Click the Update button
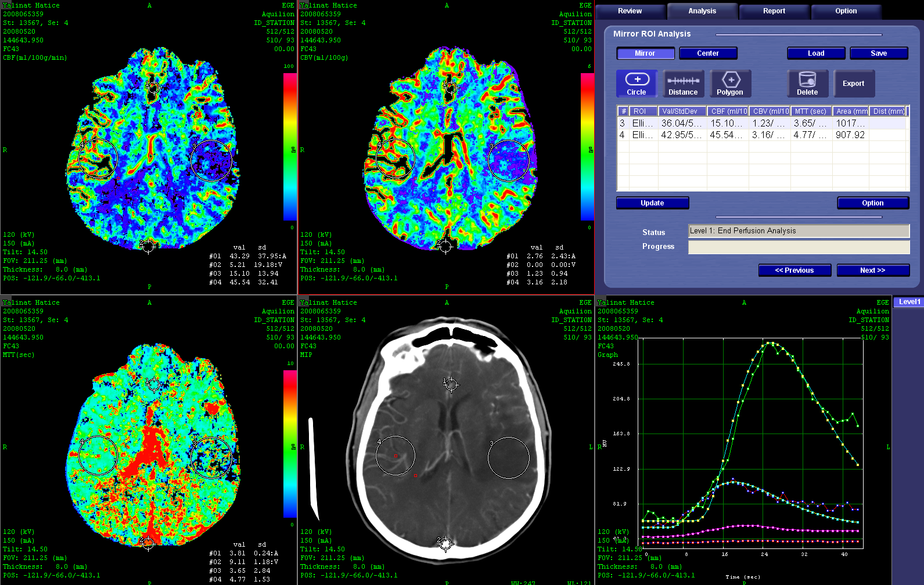 [652, 203]
